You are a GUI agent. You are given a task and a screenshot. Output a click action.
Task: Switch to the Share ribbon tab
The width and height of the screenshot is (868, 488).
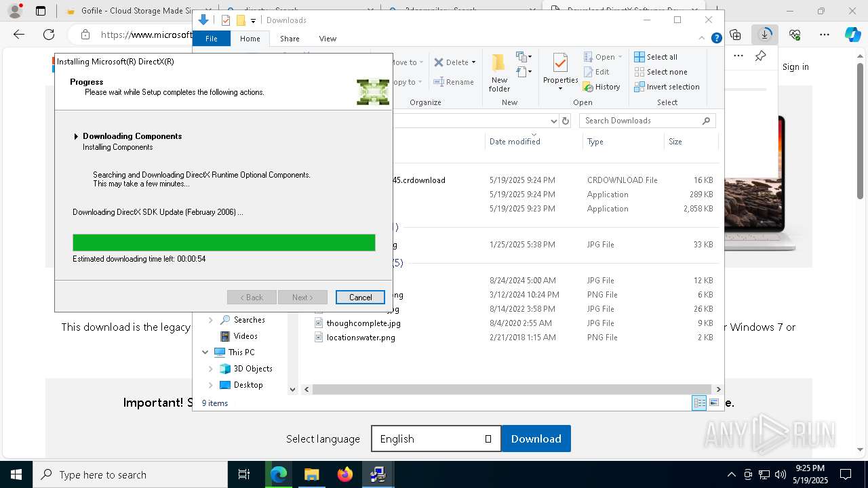290,39
